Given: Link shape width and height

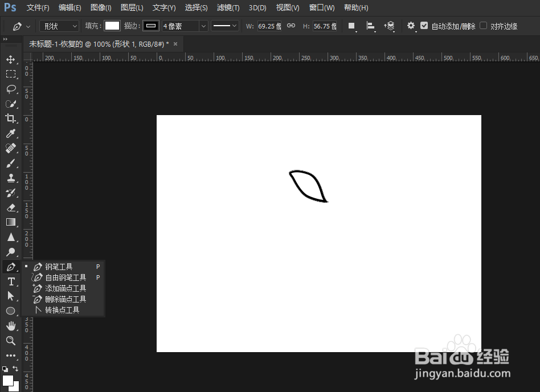Looking at the screenshot, I should click(291, 26).
